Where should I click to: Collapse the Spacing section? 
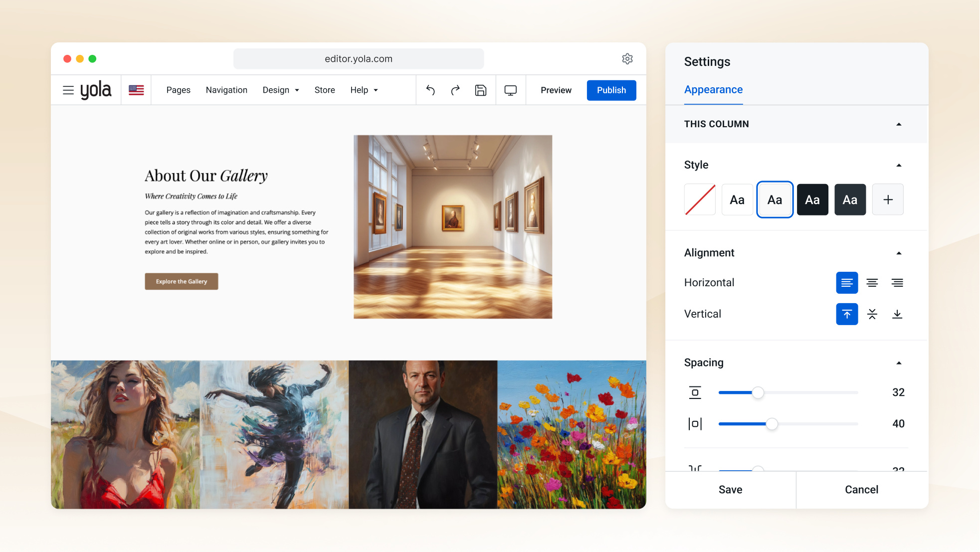pyautogui.click(x=899, y=363)
